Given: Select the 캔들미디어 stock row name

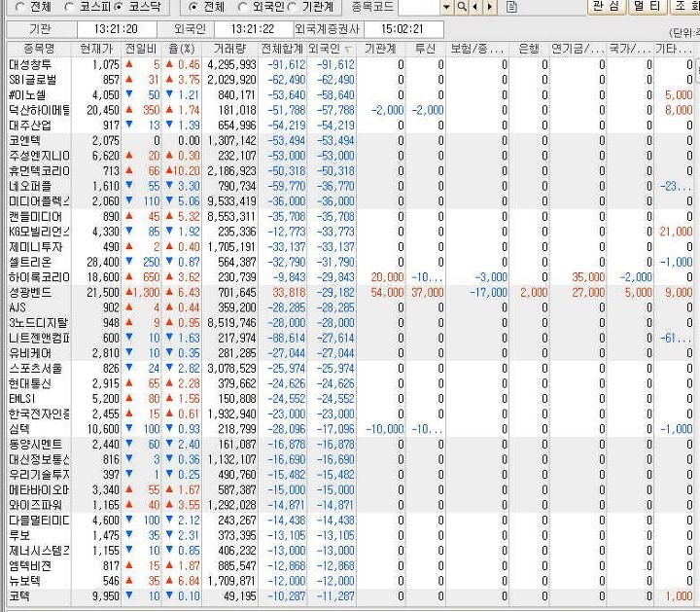Looking at the screenshot, I should click(x=36, y=217).
